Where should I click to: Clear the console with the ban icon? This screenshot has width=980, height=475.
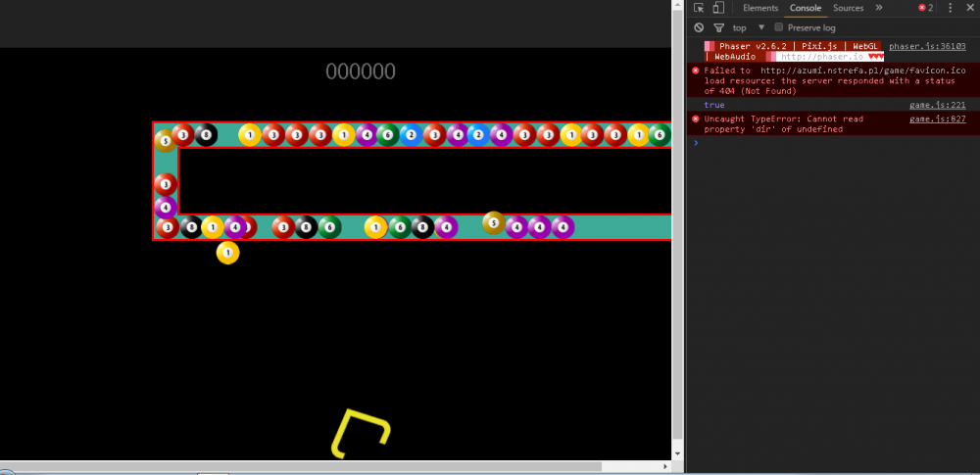(x=699, y=27)
